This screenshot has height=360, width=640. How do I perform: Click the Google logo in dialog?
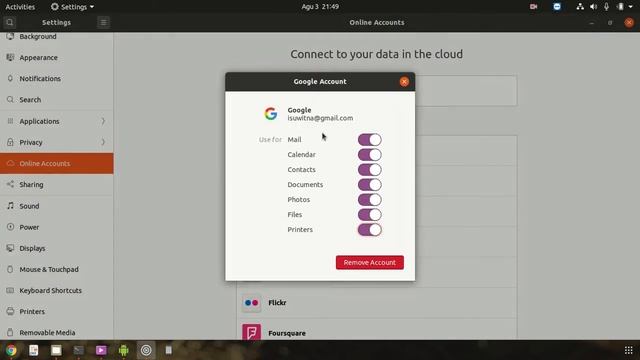pyautogui.click(x=271, y=113)
